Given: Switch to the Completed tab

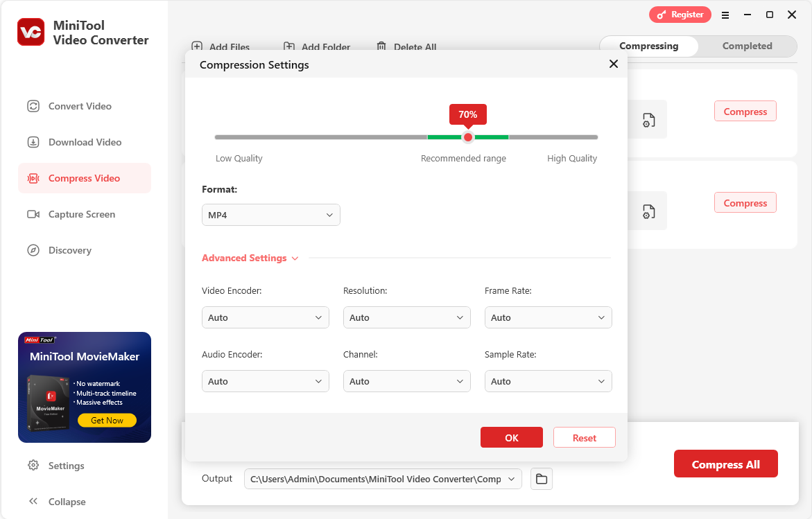Looking at the screenshot, I should click(747, 46).
